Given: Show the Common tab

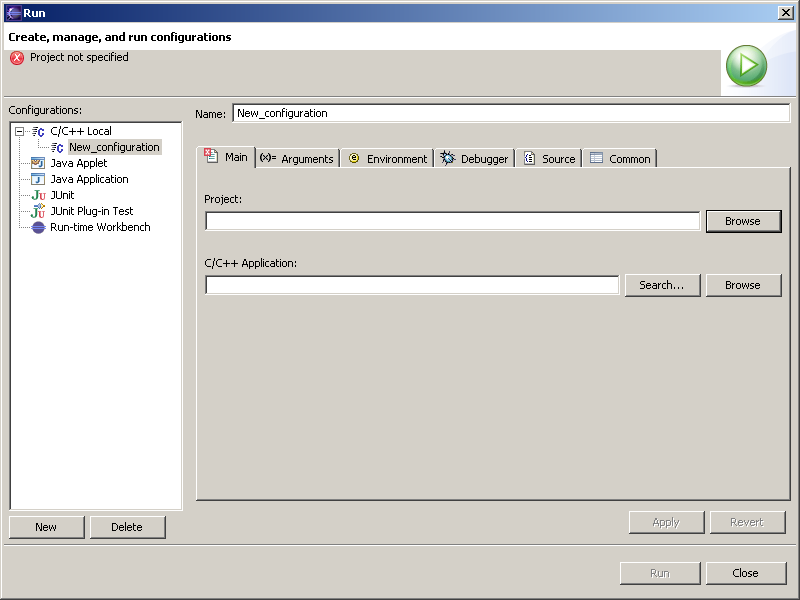Looking at the screenshot, I should pyautogui.click(x=620, y=158).
